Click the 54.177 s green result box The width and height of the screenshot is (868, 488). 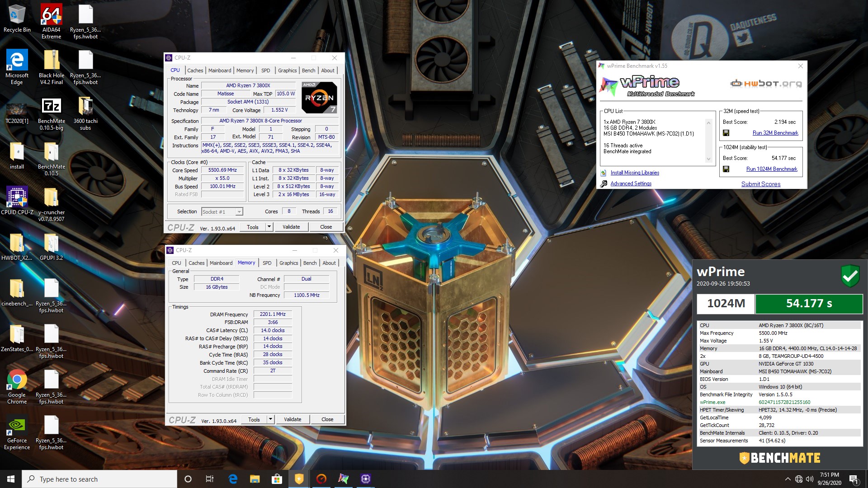tap(809, 304)
